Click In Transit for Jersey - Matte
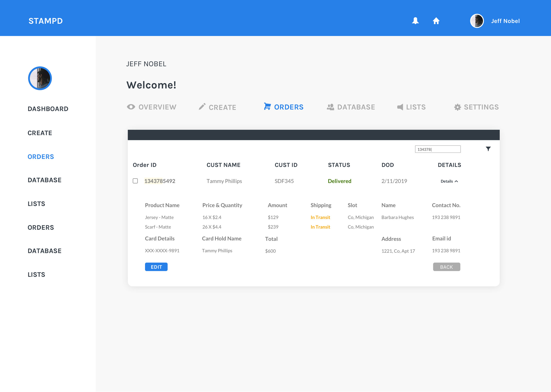 [x=320, y=217]
